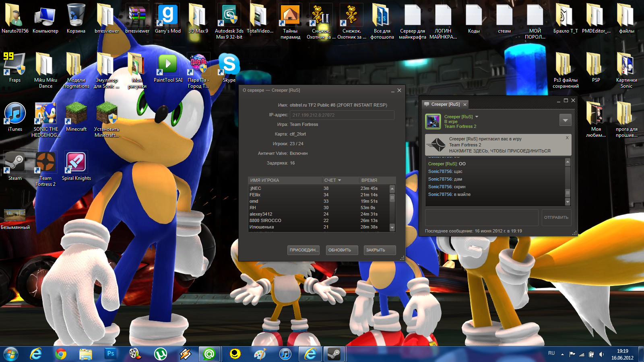Open the Коды text file
644x362 pixels.
(474, 19)
